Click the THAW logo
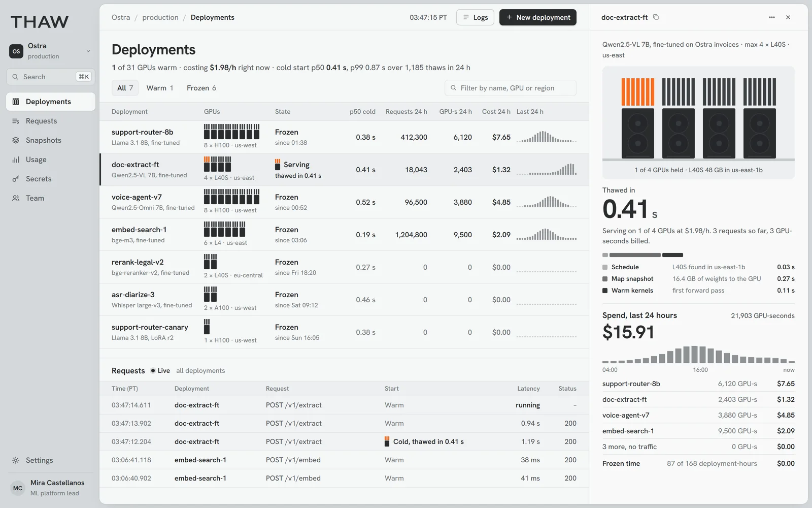Viewport: 812px width, 508px height. (x=40, y=22)
